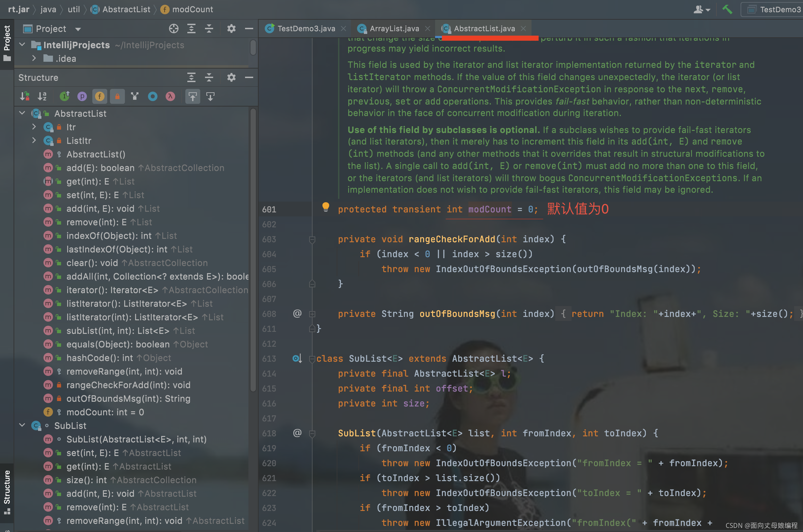Click AbstractList in the breadcrumb path
This screenshot has height=532, width=803.
click(126, 9)
